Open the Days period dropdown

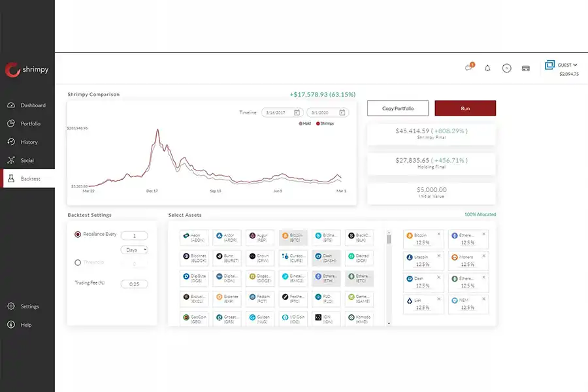point(134,250)
